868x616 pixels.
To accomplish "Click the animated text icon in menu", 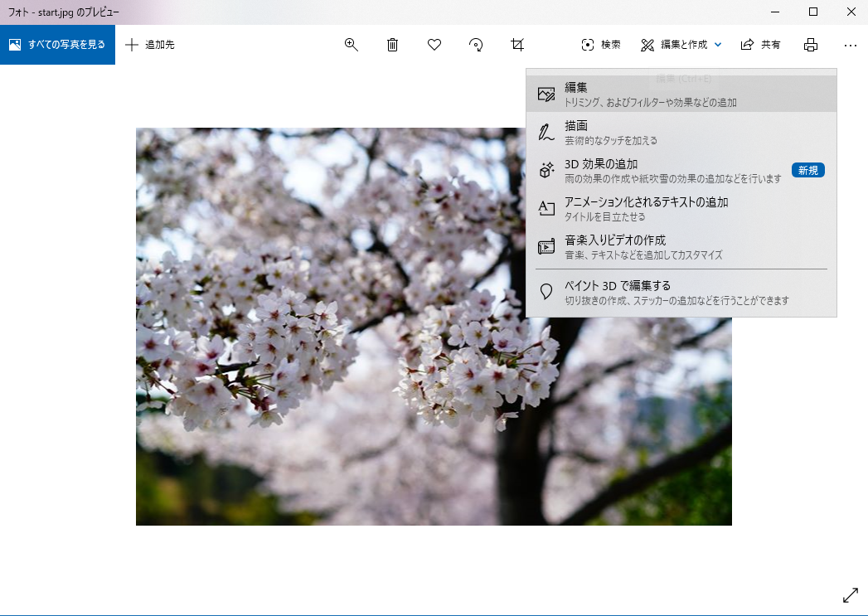I will tap(546, 208).
